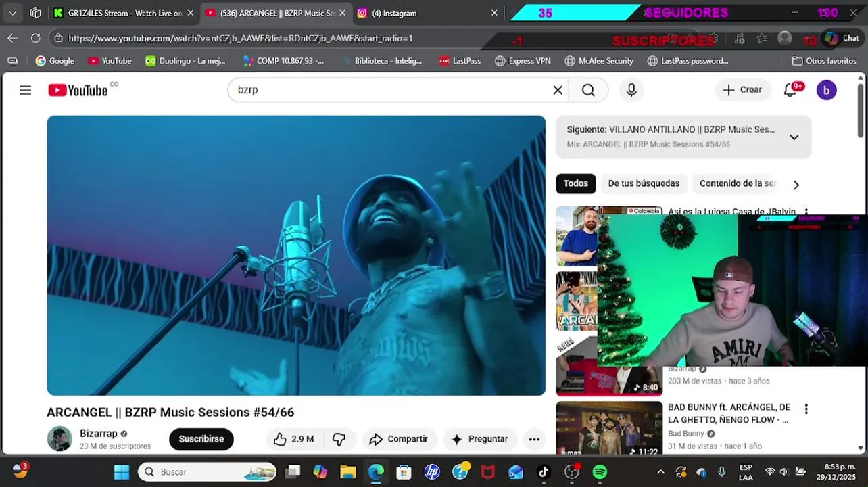This screenshot has height=487, width=868.
Task: Open the BAD BUNNY ft. ARCÁNGEL thumbnail
Action: coord(609,428)
